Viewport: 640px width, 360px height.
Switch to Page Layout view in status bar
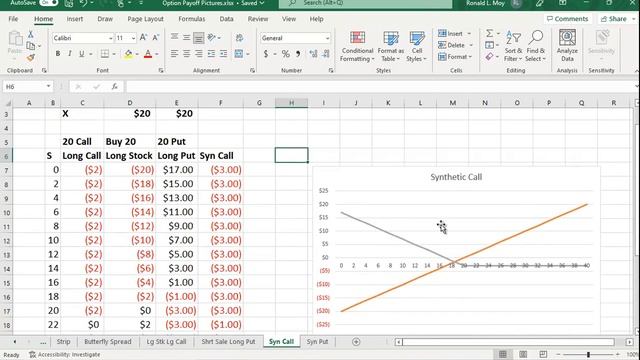pos(523,354)
